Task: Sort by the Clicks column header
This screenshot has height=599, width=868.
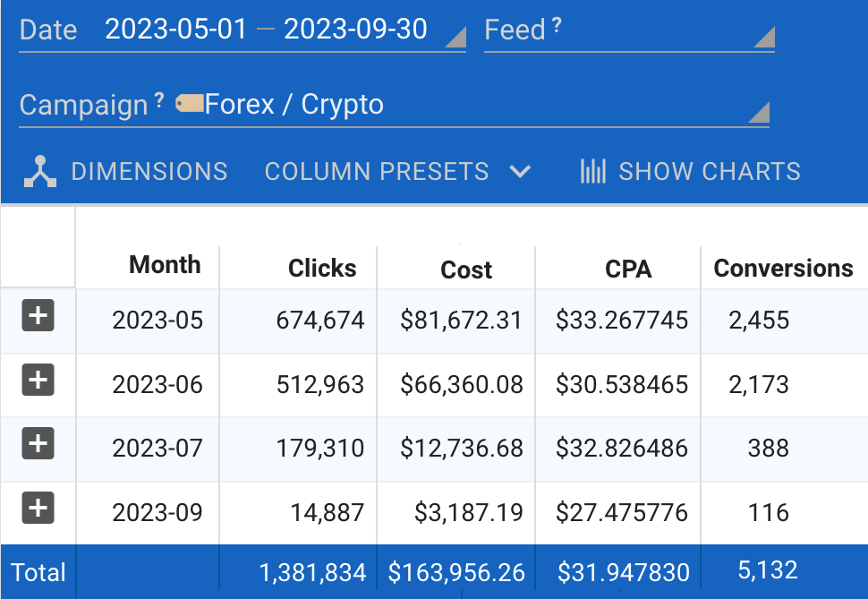Action: tap(322, 269)
